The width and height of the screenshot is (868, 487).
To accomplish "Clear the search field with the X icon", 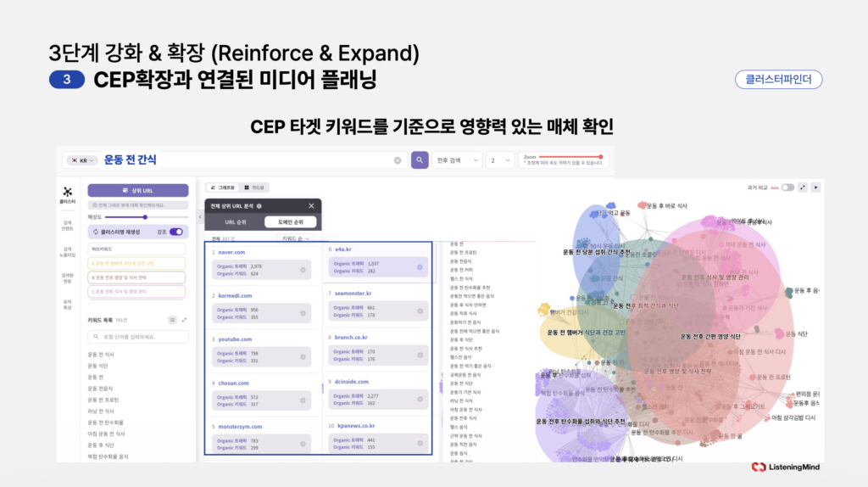I will pos(398,160).
